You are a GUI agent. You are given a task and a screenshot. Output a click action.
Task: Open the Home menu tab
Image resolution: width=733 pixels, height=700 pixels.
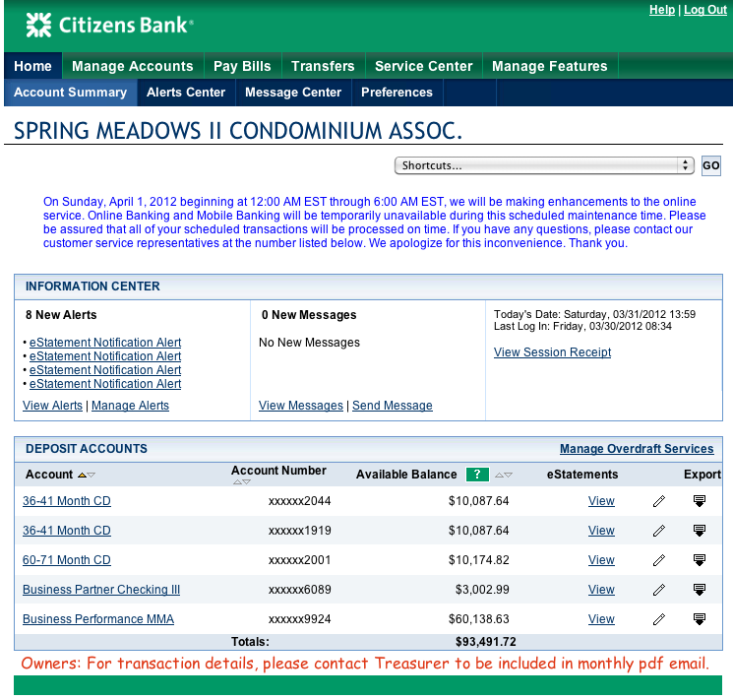pyautogui.click(x=32, y=66)
